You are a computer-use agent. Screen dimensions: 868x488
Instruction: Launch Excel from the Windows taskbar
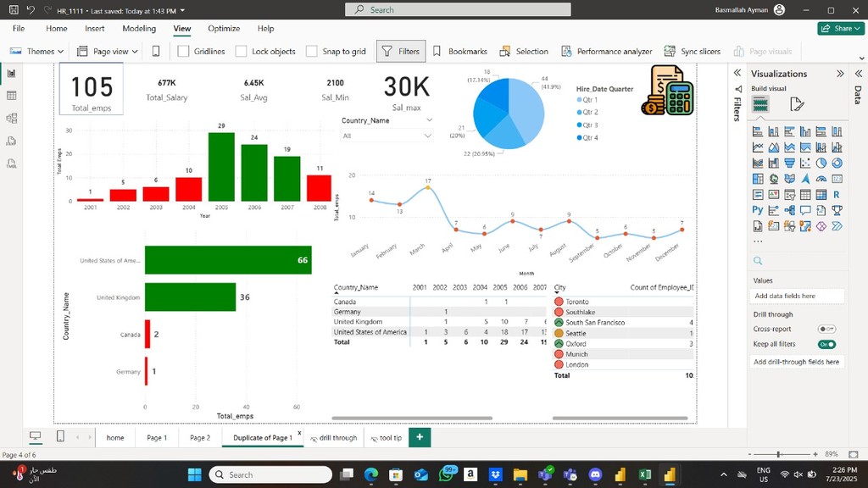tap(645, 474)
